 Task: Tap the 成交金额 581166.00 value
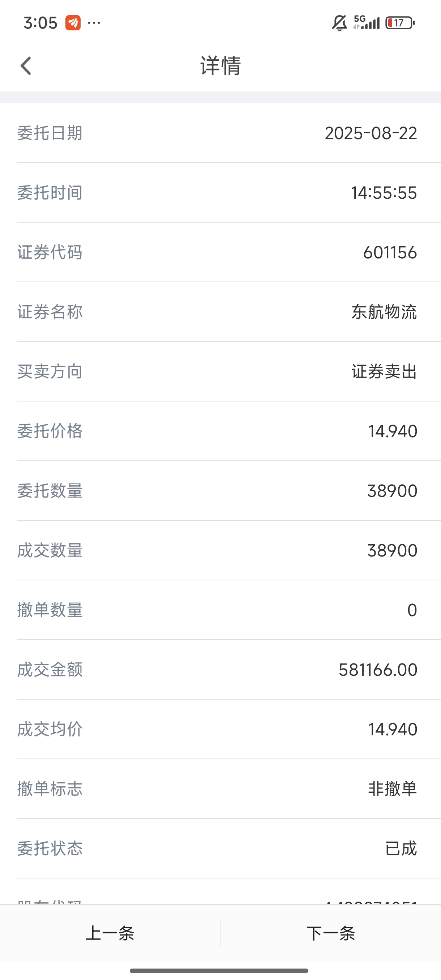[x=378, y=670]
